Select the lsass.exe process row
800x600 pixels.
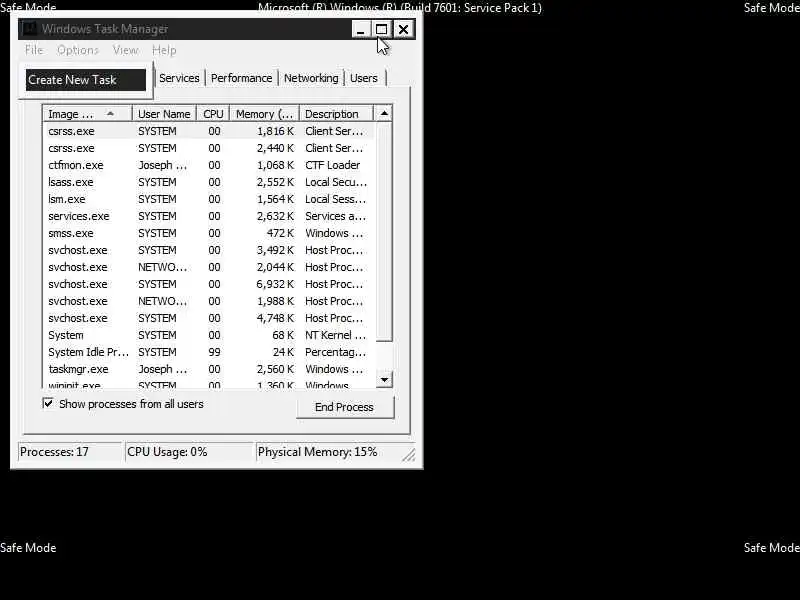tap(209, 182)
